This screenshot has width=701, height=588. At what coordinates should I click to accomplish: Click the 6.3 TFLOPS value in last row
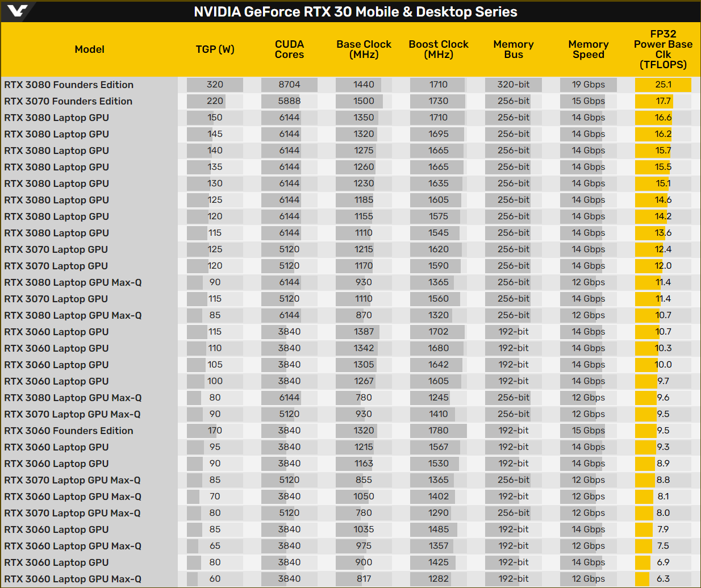point(663,579)
